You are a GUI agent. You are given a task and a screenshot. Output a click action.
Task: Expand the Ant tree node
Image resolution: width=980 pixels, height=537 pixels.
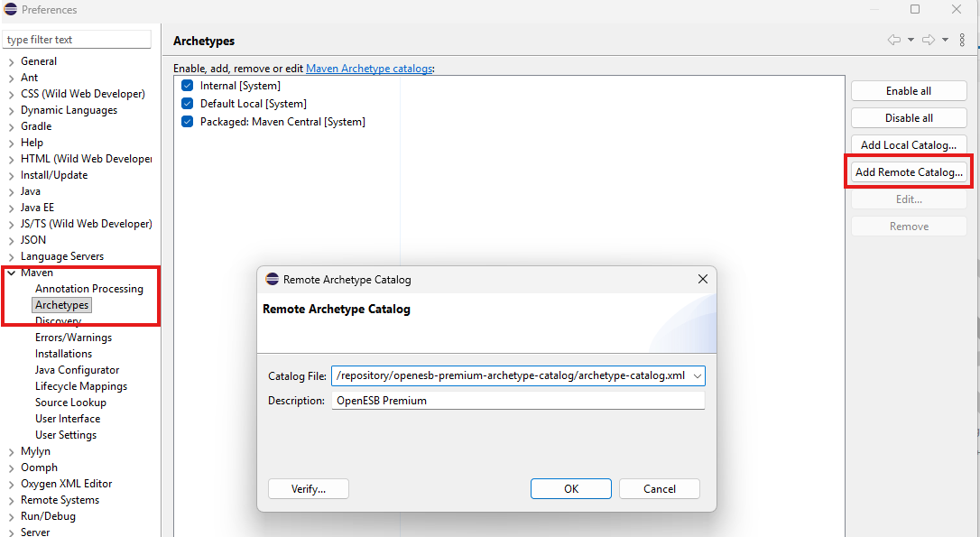click(11, 79)
